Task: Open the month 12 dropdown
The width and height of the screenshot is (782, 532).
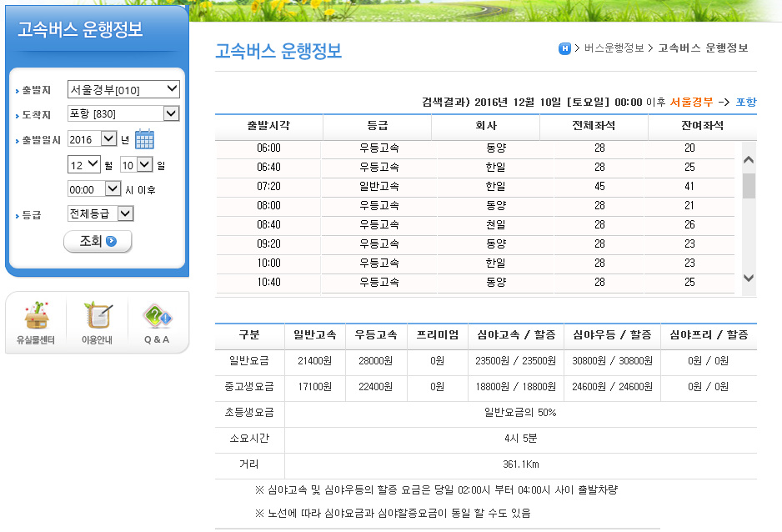Action: [x=83, y=164]
